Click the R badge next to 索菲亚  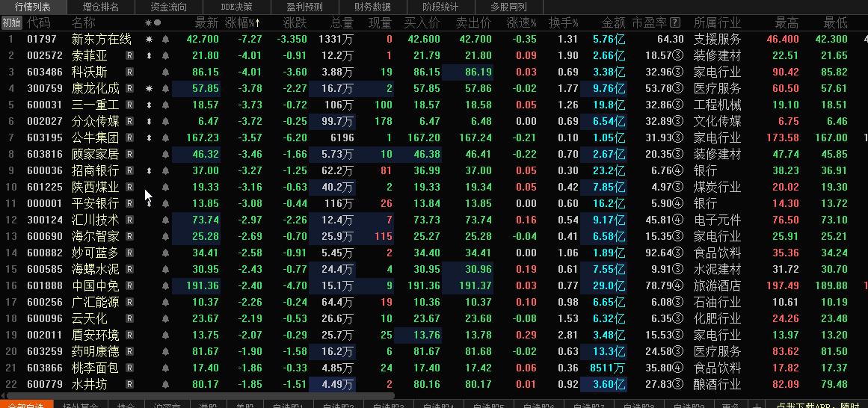point(129,56)
